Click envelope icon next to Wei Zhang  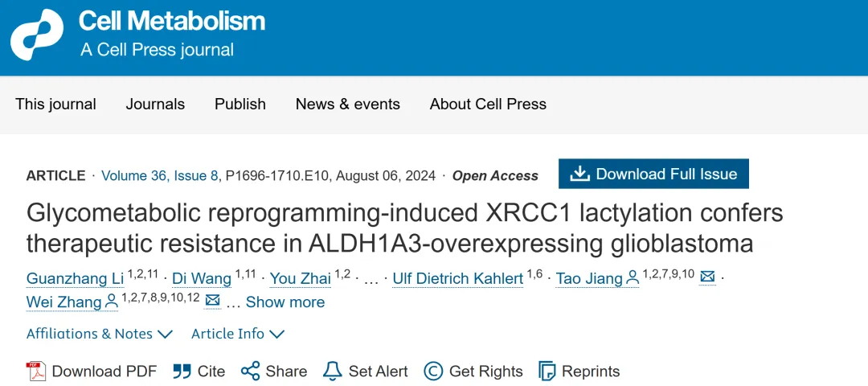click(x=212, y=302)
